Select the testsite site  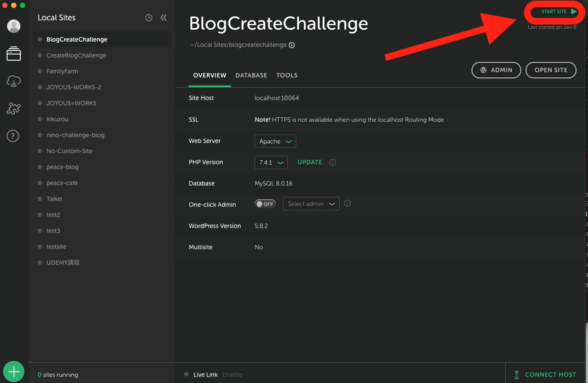click(102, 247)
